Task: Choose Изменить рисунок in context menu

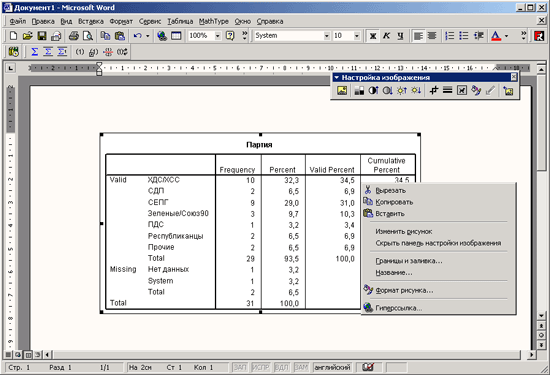Action: [x=438, y=232]
